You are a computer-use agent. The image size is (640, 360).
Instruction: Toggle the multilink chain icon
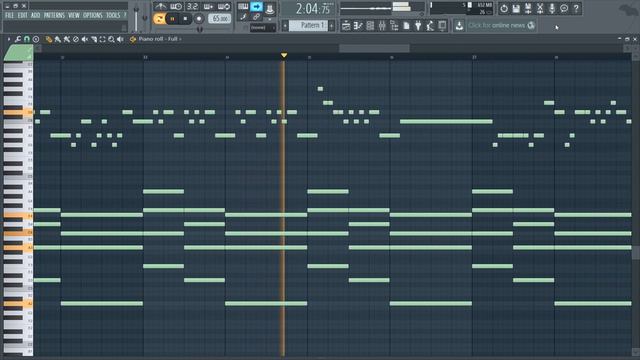tap(256, 17)
